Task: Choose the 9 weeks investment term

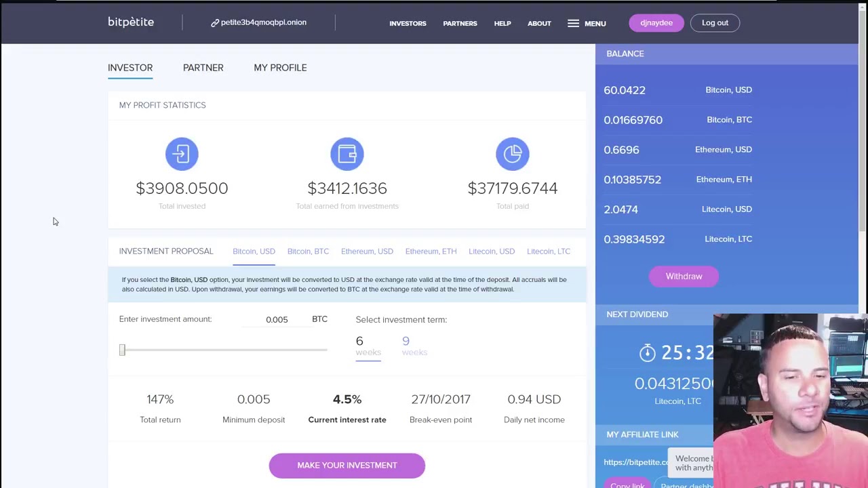Action: pyautogui.click(x=414, y=346)
